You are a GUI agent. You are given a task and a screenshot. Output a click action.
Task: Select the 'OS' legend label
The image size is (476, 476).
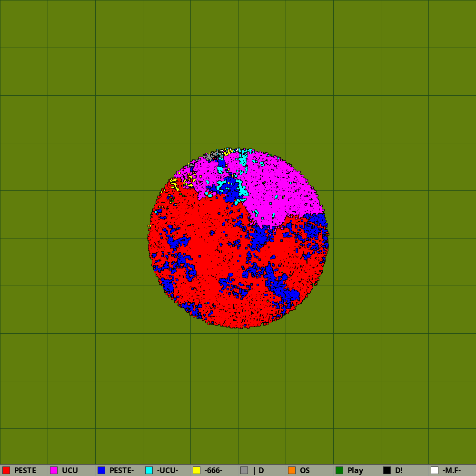click(x=305, y=471)
